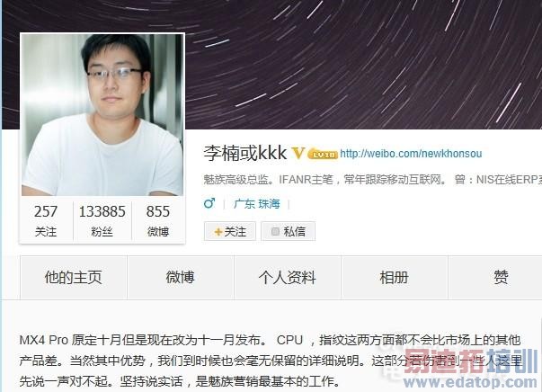View the 257 关注 following count
This screenshot has width=542, height=392.
click(x=46, y=220)
